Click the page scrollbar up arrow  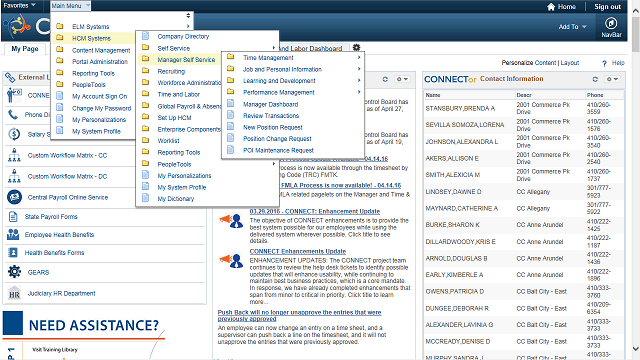click(x=636, y=11)
